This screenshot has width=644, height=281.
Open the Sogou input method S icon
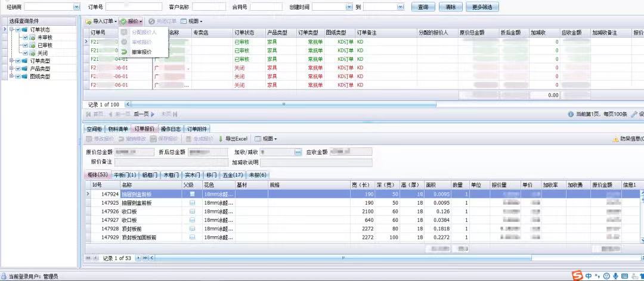point(578,276)
